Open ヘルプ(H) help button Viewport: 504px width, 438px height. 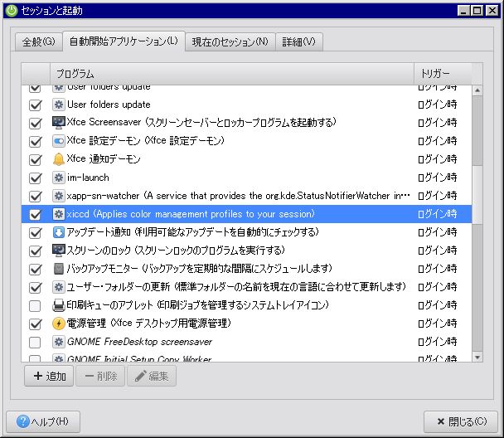[x=43, y=421]
